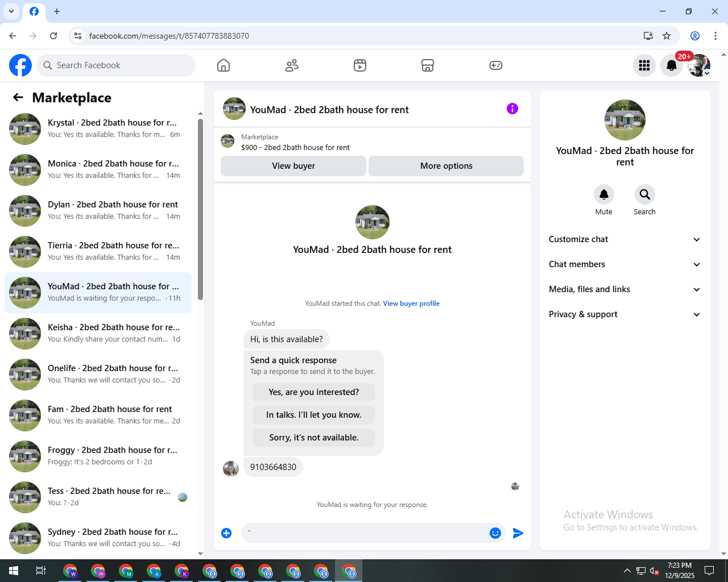Image resolution: width=728 pixels, height=582 pixels.
Task: Open the nine-dot Menu grid icon
Action: (644, 65)
